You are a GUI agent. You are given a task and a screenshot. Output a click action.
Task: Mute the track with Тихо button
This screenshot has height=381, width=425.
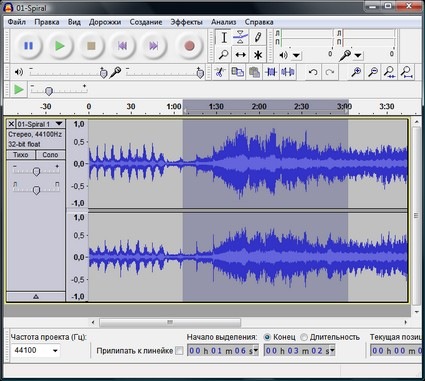[21, 155]
